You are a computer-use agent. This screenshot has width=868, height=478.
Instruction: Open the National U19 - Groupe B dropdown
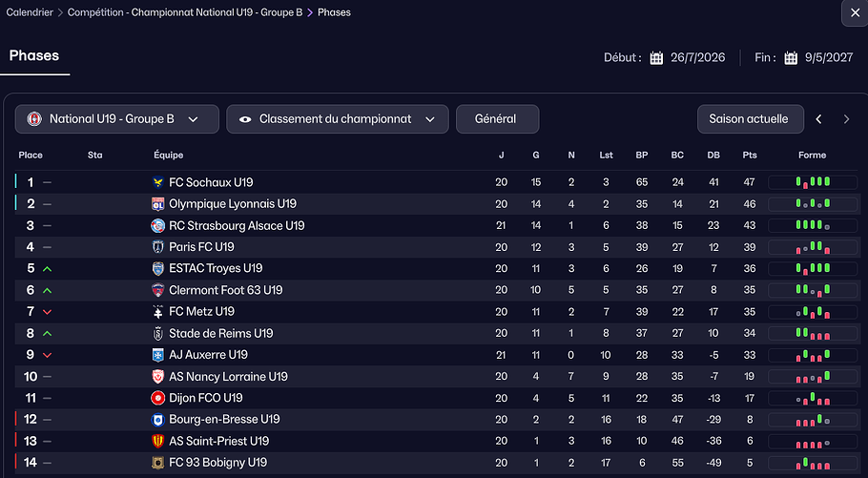click(117, 119)
